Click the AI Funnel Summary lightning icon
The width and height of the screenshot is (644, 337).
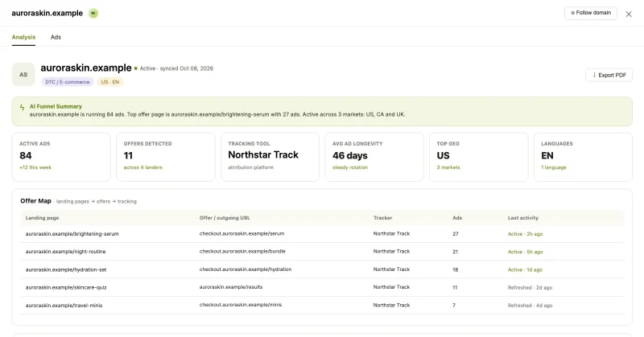coord(23,108)
